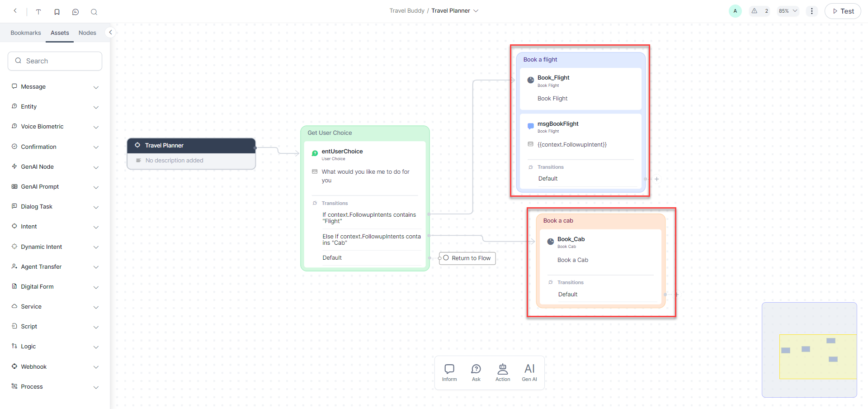Open the comments icon in toolbar
868x409 pixels.
click(x=75, y=12)
